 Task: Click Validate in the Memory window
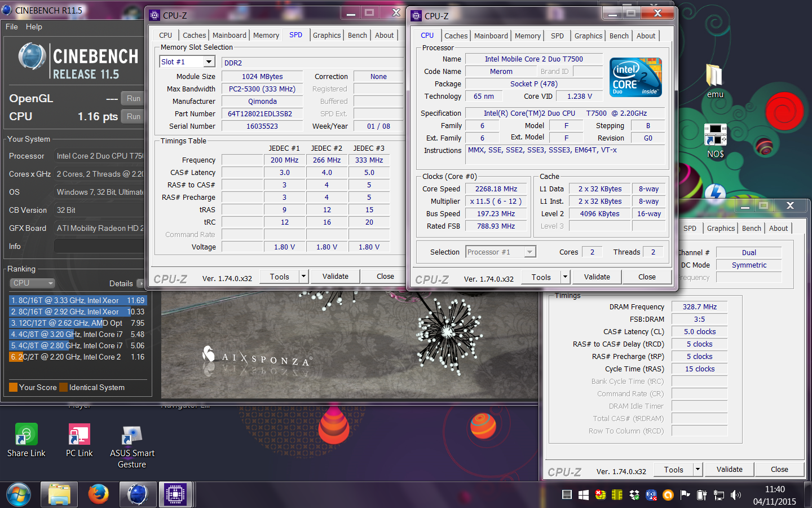click(x=730, y=469)
